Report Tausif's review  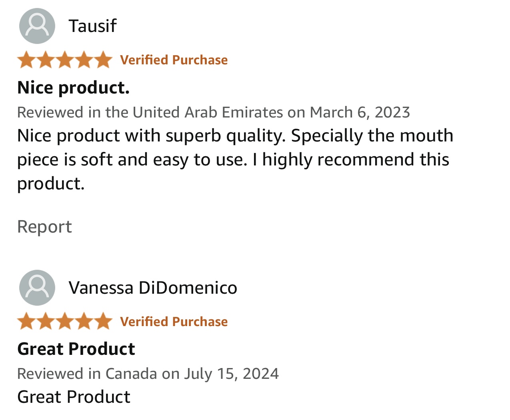(x=44, y=227)
